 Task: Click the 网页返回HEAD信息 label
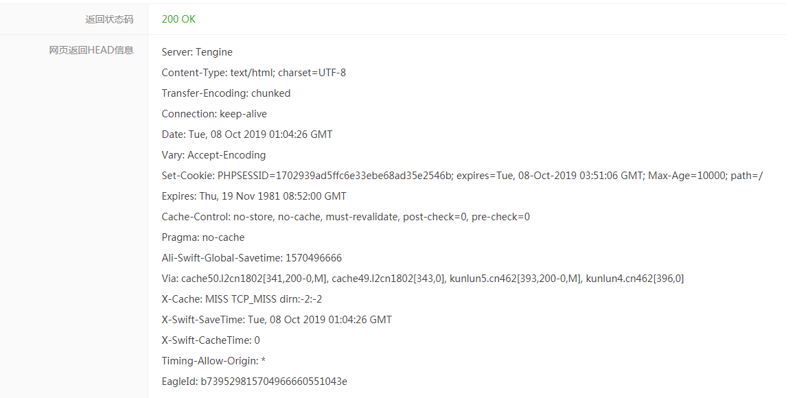click(91, 50)
